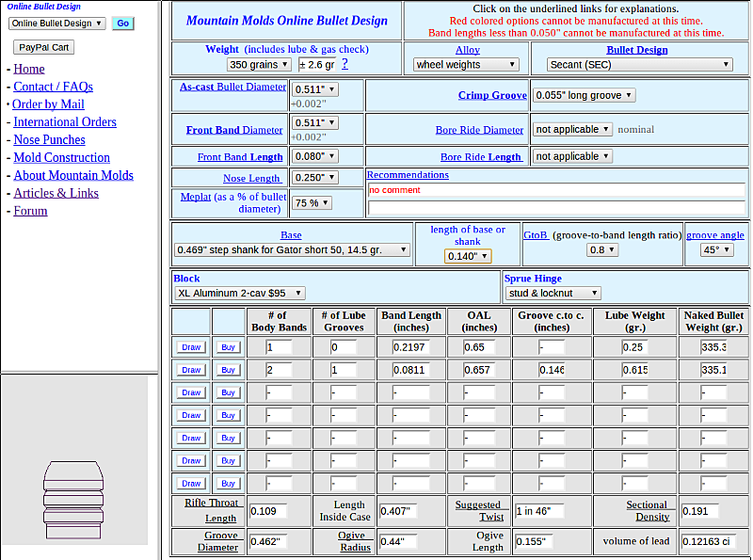The height and width of the screenshot is (560, 753).
Task: Click Buy for the 2 body bands row
Action: pos(228,370)
